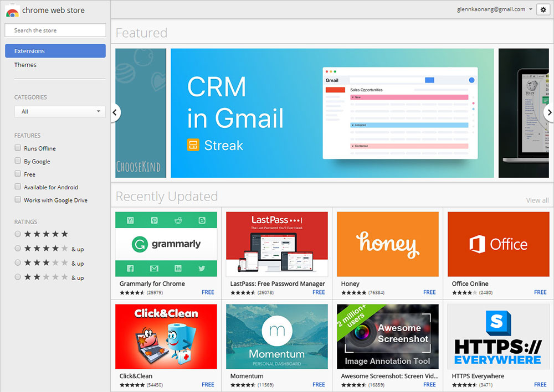Enable the Available for Android checkbox
This screenshot has width=554, height=392.
18,187
